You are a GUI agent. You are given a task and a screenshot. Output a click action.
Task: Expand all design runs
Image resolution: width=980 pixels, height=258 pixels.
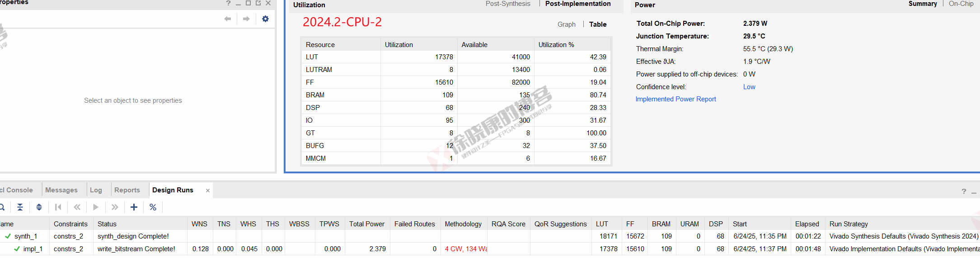click(x=39, y=207)
